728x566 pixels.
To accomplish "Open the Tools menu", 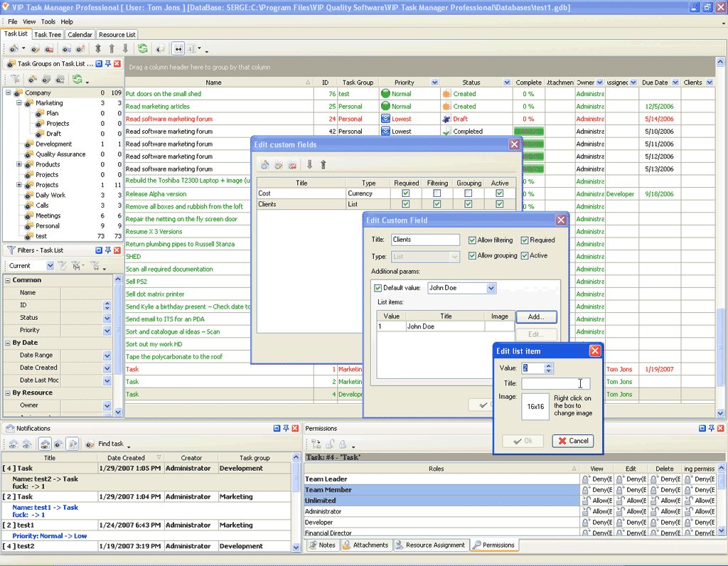I will [48, 22].
